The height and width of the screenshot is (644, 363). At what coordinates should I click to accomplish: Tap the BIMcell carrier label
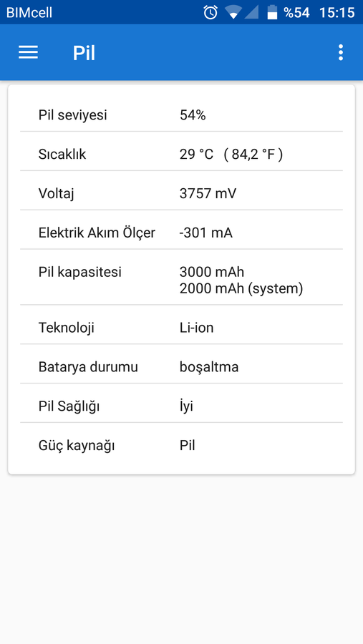click(29, 13)
